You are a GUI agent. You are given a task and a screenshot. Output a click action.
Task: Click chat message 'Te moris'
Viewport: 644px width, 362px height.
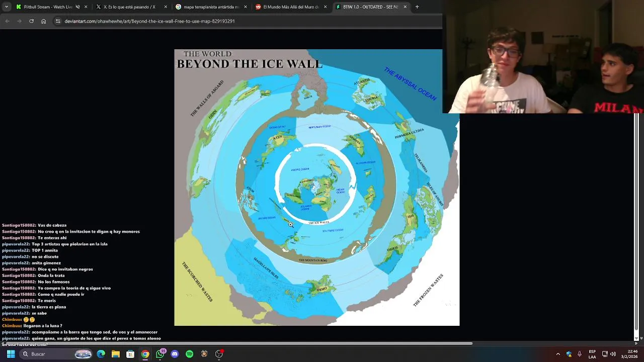(47, 301)
